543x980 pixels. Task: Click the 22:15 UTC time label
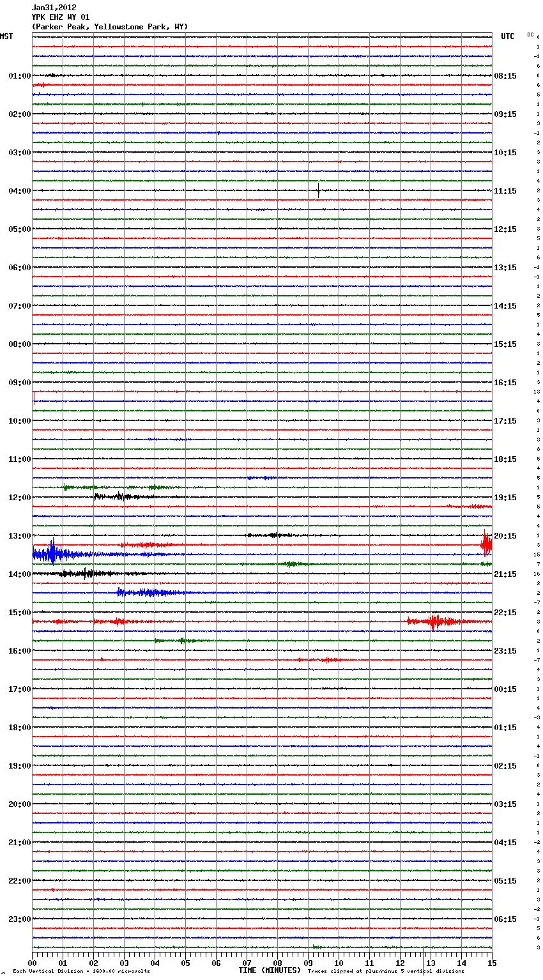click(505, 613)
